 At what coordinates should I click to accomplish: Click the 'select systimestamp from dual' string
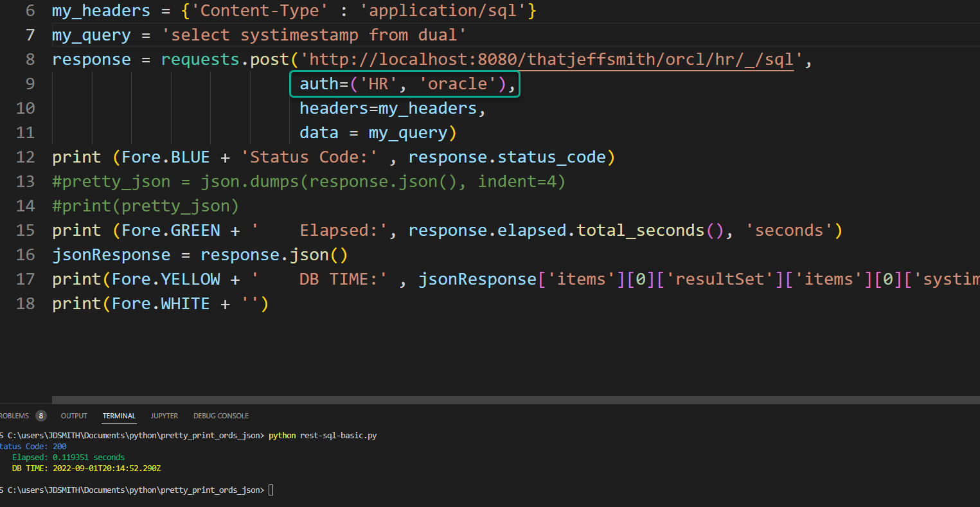point(317,35)
